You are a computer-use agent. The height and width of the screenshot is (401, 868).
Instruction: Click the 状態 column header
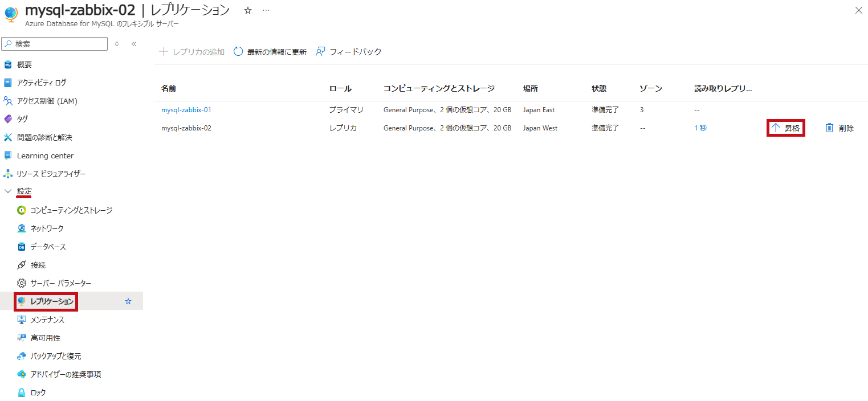pos(599,88)
